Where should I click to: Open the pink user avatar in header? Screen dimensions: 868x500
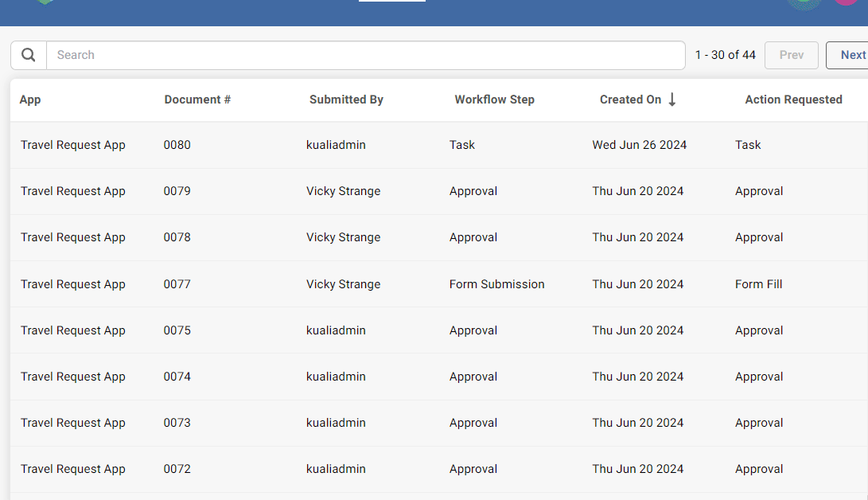pyautogui.click(x=847, y=2)
